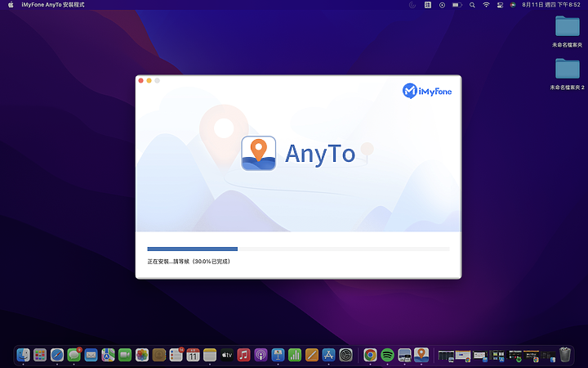Image resolution: width=588 pixels, height=368 pixels.
Task: Open Calendar from the dock
Action: click(193, 354)
